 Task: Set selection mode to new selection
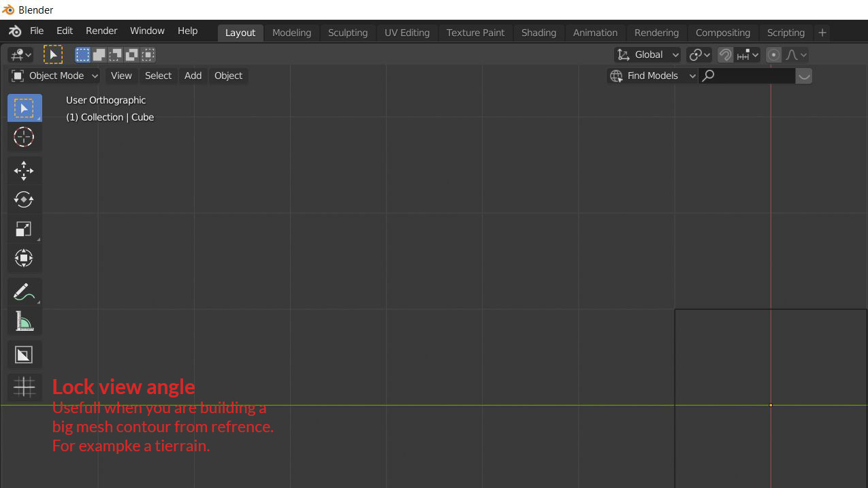click(83, 55)
